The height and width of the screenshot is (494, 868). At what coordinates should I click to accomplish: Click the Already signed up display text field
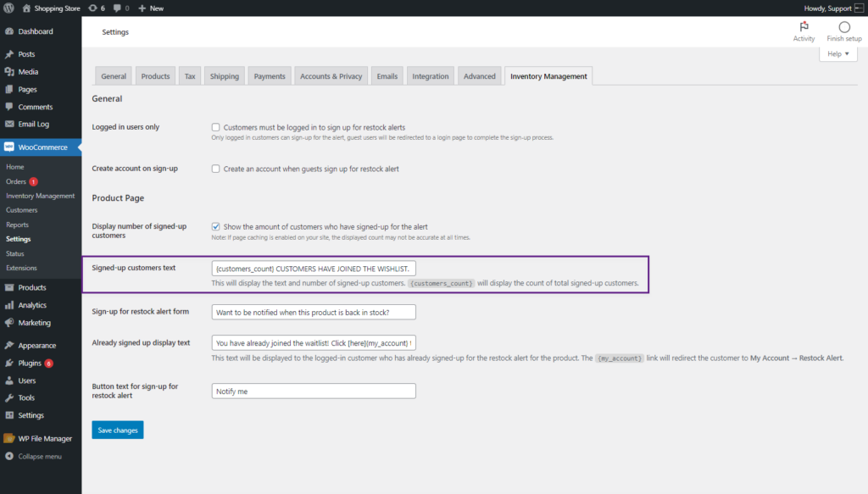point(314,343)
